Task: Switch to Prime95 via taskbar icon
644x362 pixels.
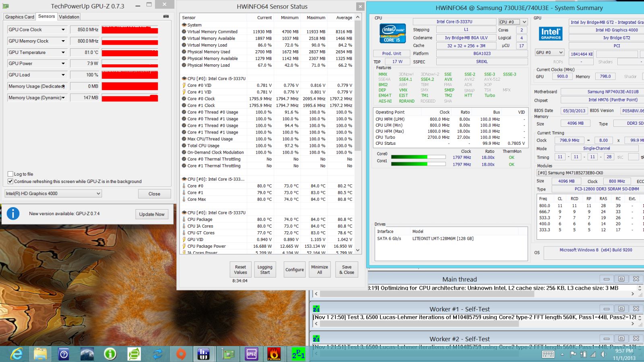Action: [x=298, y=354]
